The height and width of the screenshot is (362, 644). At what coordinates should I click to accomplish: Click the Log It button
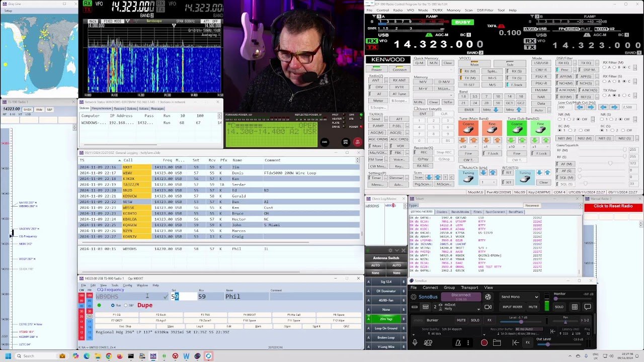(x=199, y=326)
